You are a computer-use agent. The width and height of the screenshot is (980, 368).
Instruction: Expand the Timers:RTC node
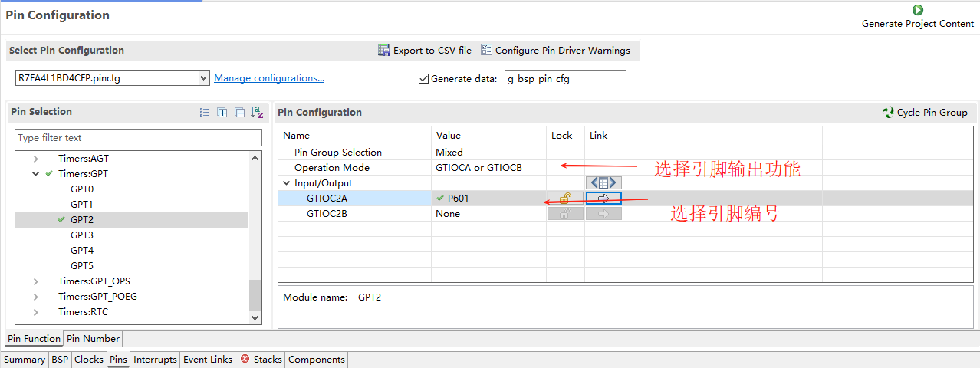(35, 312)
